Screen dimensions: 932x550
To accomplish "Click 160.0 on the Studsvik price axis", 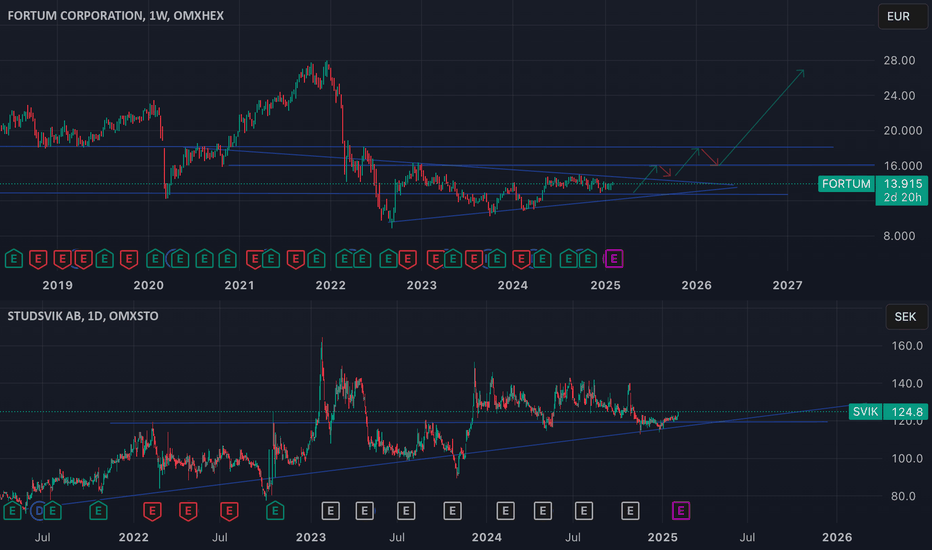I will pyautogui.click(x=906, y=345).
